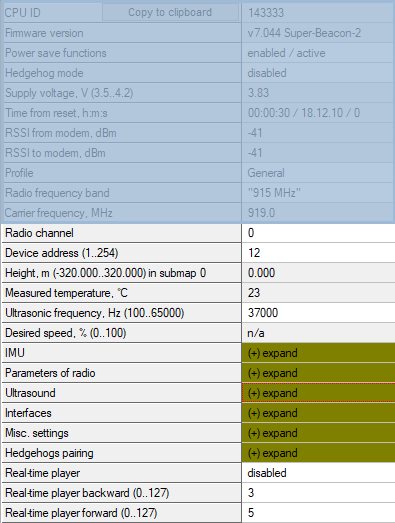Select Profile value General
Viewport: 395px width, 523px height.
(318, 173)
